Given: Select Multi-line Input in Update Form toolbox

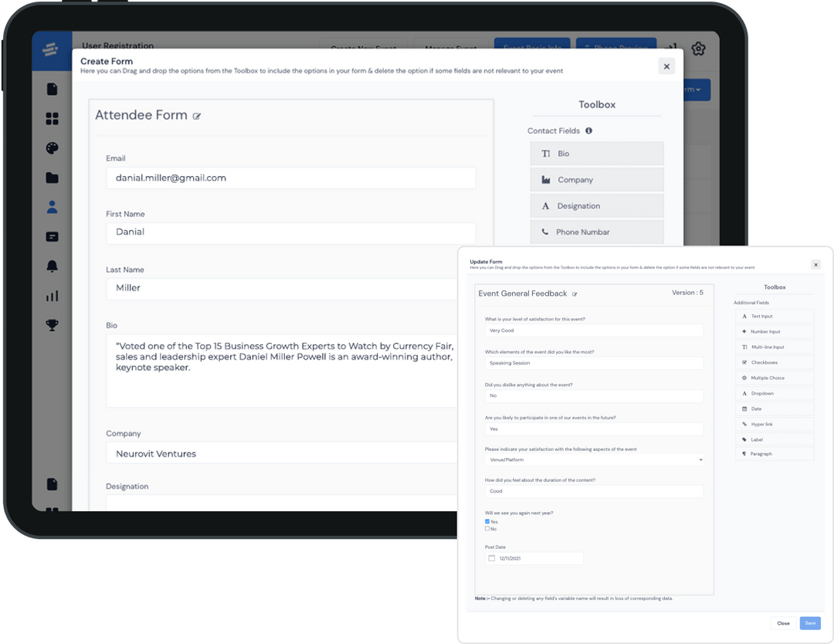Looking at the screenshot, I should tap(775, 347).
